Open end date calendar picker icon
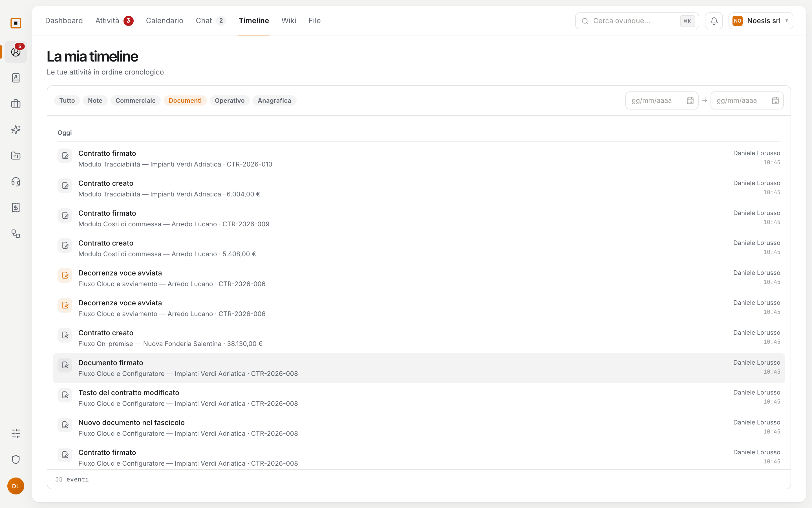 (775, 100)
